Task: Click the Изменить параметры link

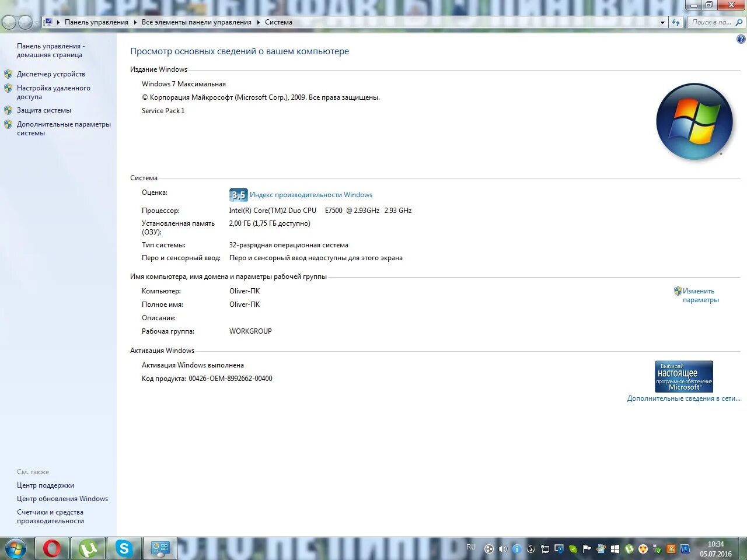Action: click(701, 295)
